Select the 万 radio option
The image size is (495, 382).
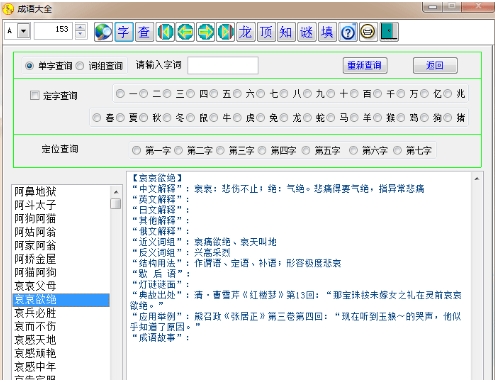pyautogui.click(x=401, y=94)
